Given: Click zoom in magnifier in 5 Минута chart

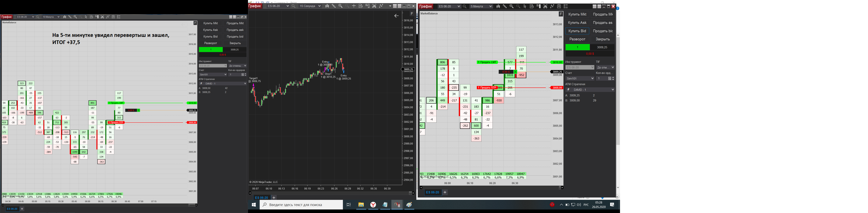Looking at the screenshot, I should (511, 6).
